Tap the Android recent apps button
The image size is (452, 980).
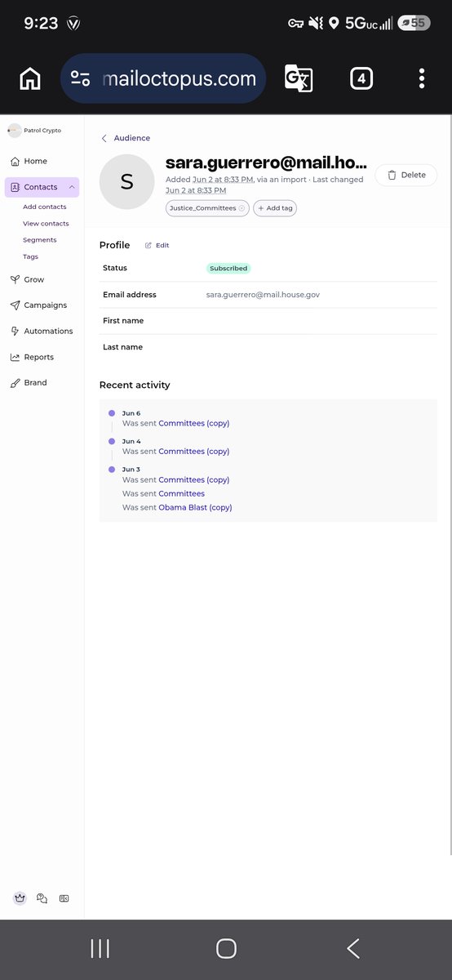click(100, 948)
